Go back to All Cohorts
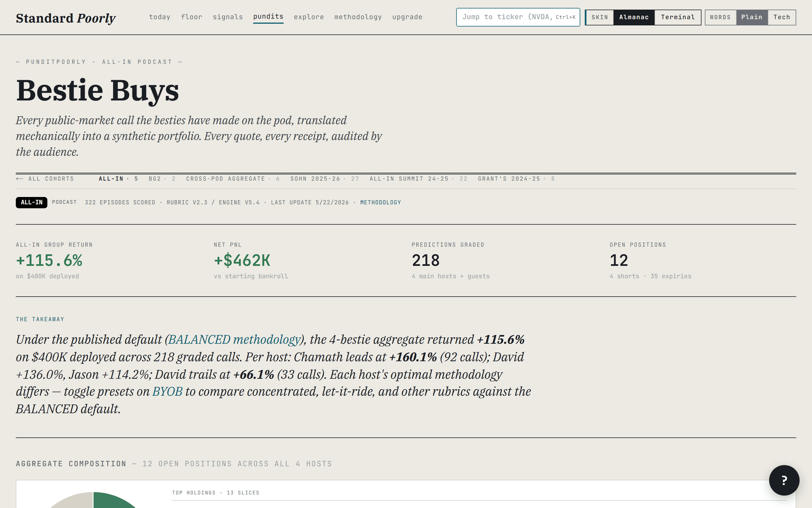Screen dimensions: 812x508 [x=45, y=179]
